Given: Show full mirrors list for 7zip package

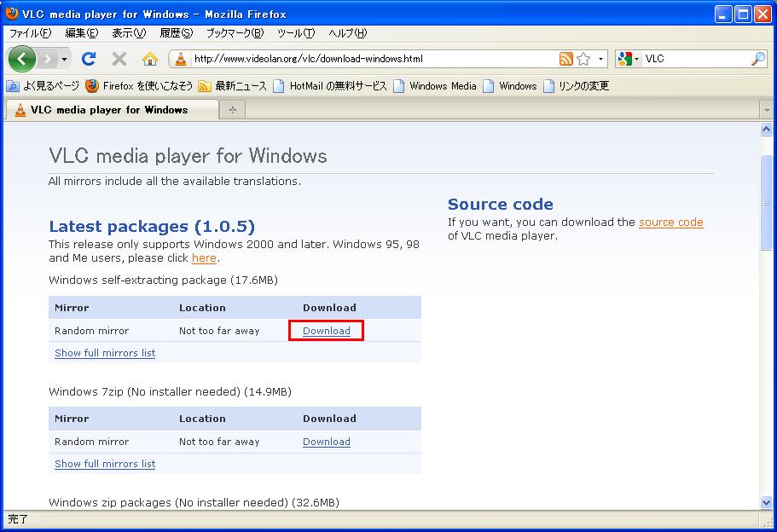Looking at the screenshot, I should [x=105, y=464].
